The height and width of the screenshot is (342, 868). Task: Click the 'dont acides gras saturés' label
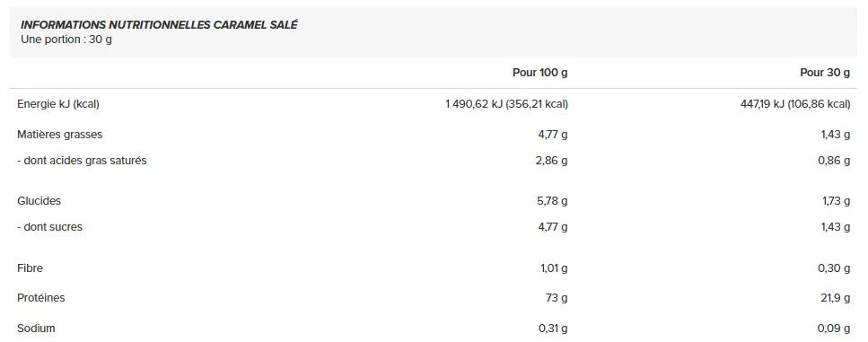[82, 161]
